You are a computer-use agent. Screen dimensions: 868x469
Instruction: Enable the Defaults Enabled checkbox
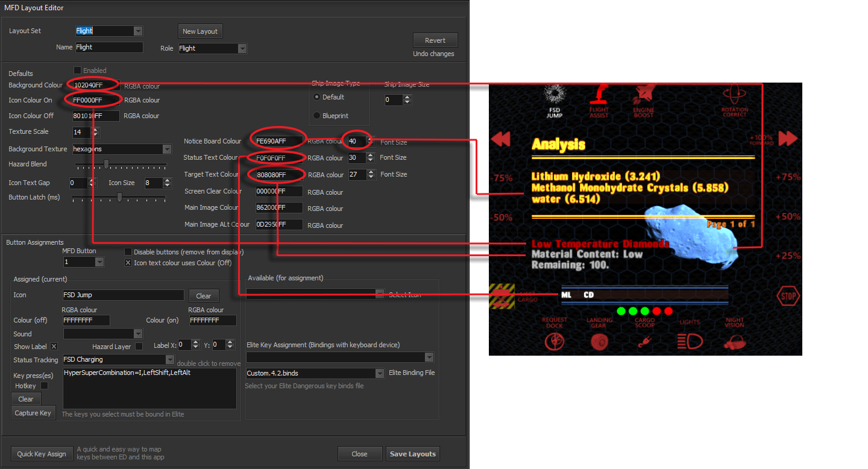[x=77, y=71]
